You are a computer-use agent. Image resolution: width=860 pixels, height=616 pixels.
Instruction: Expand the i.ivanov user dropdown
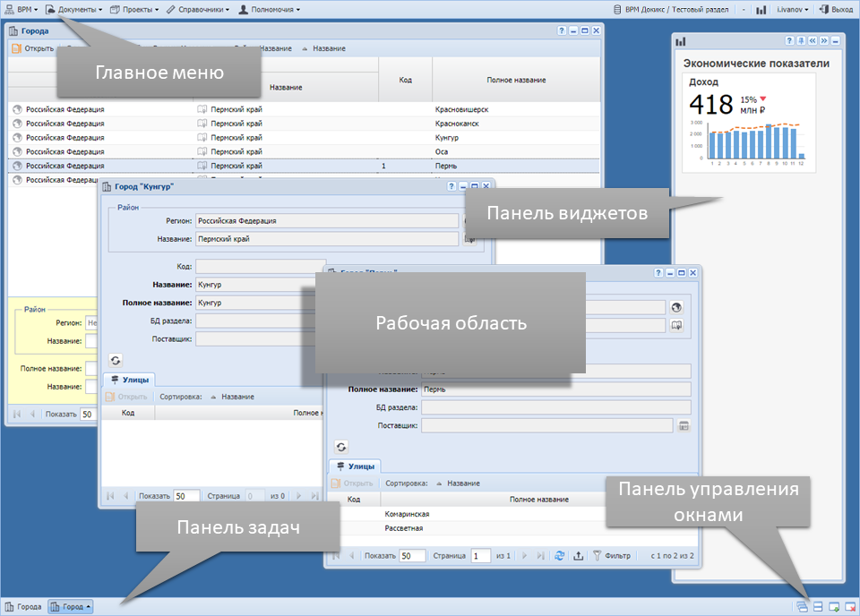pos(792,9)
